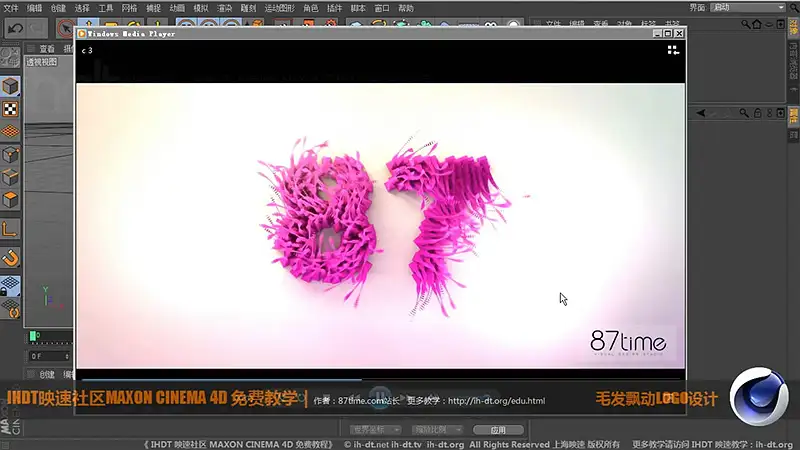Click Object Manager home icon

click(x=757, y=24)
